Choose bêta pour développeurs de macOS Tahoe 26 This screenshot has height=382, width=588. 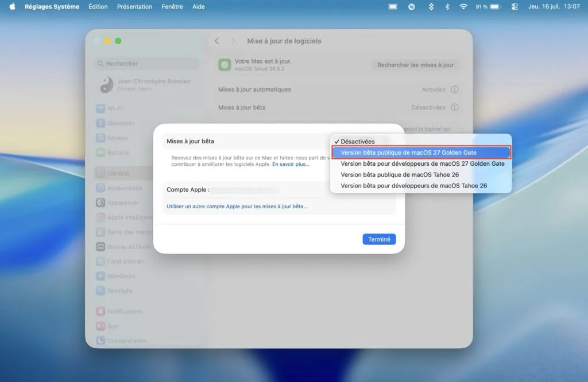[421, 186]
